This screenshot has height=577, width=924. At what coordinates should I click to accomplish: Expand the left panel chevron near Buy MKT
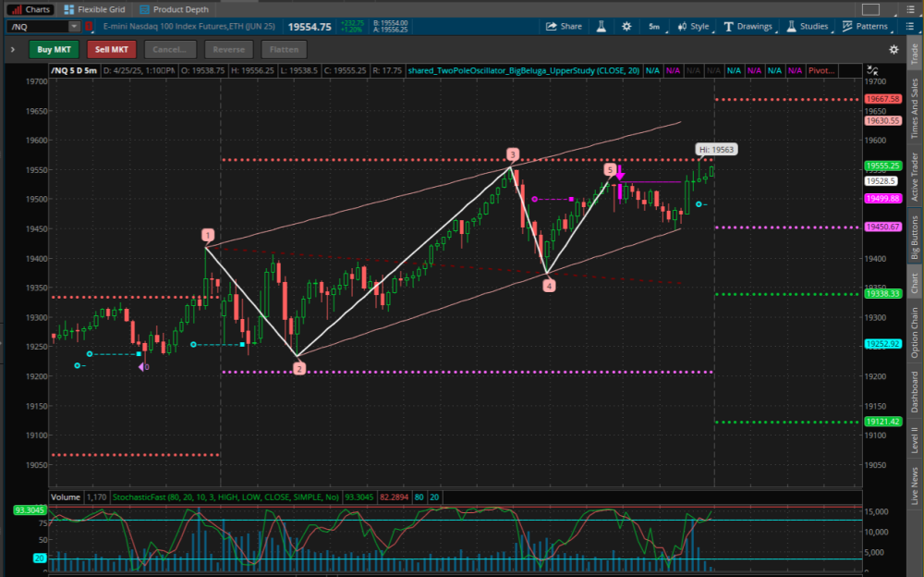click(13, 49)
